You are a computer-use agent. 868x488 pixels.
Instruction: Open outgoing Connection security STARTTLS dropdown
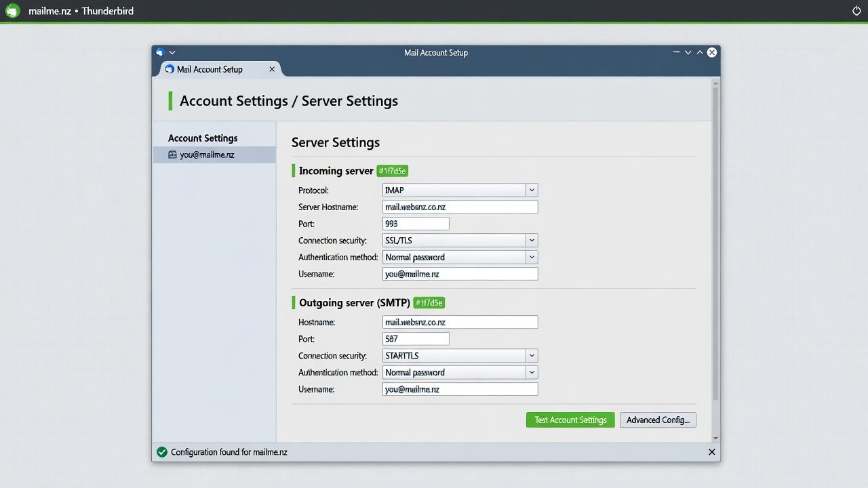460,356
